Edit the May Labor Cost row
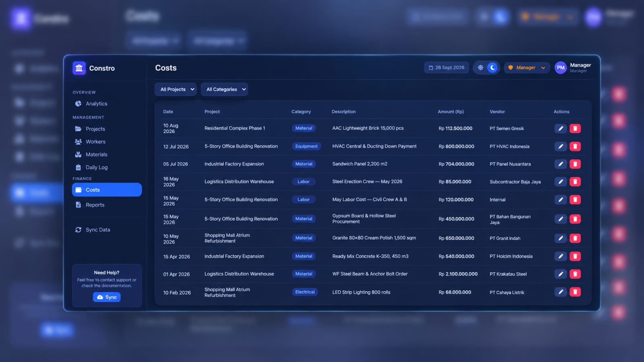This screenshot has height=362, width=644. point(561,200)
